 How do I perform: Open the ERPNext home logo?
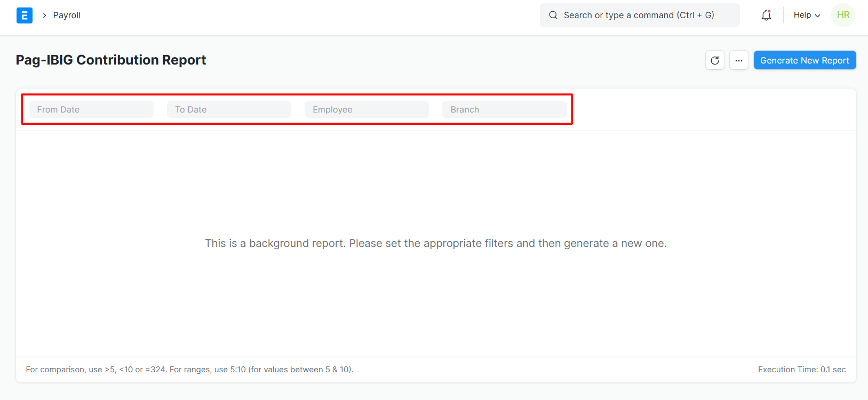coord(25,15)
